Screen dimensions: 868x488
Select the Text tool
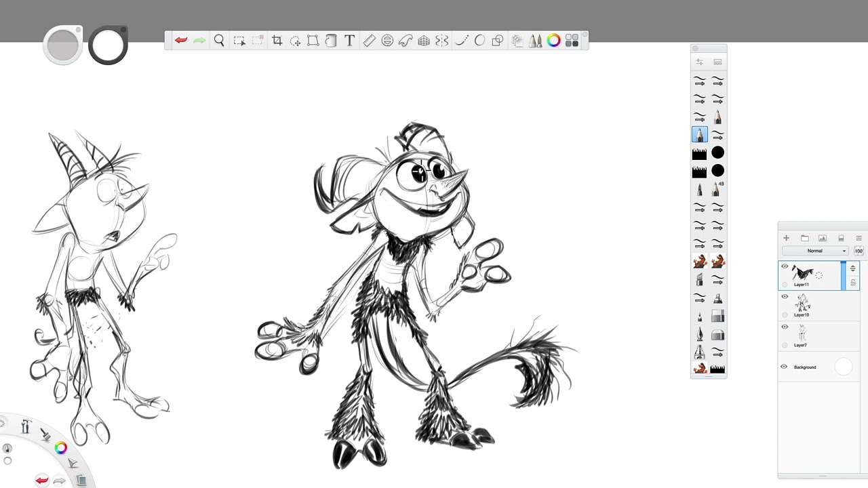coord(349,41)
